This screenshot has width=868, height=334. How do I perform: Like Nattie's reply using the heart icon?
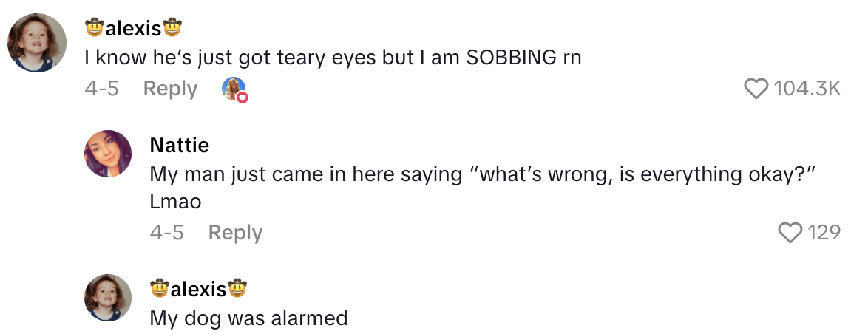(x=791, y=233)
